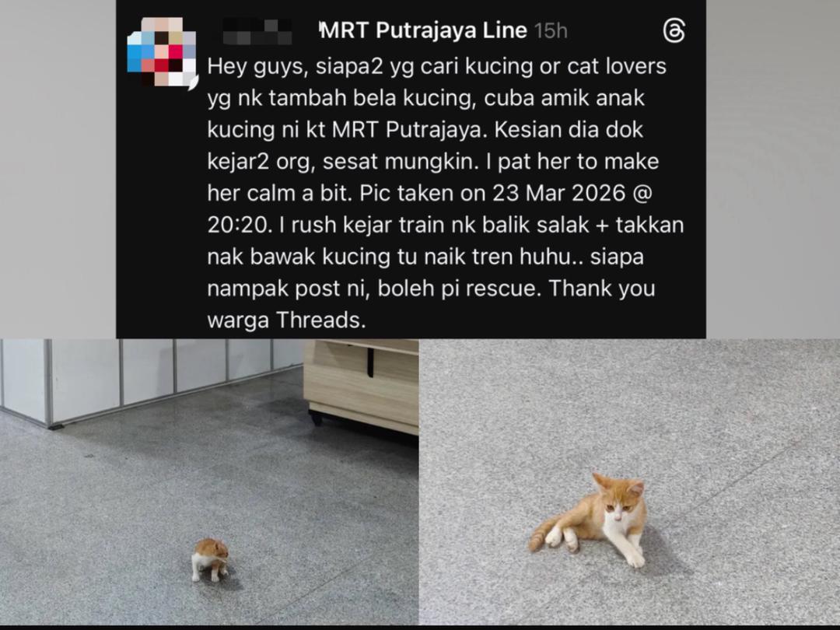Open the right photo of the sitting cat
This screenshot has width=840, height=630.
(x=629, y=481)
